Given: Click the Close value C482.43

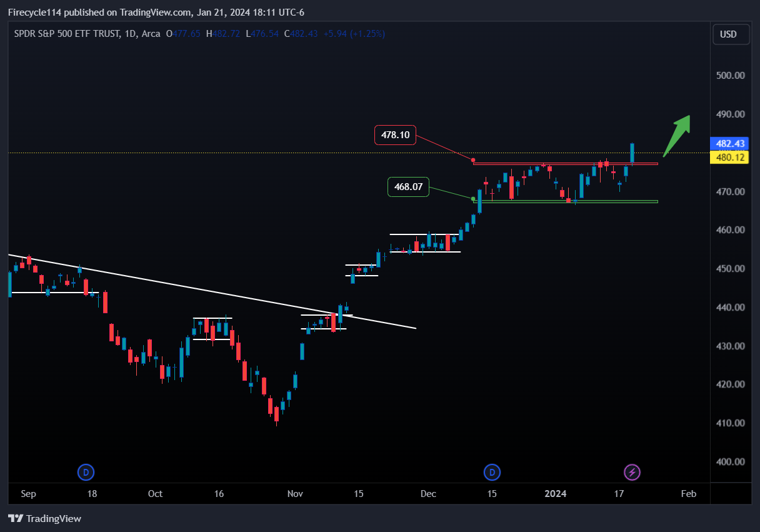Looking at the screenshot, I should [x=301, y=34].
